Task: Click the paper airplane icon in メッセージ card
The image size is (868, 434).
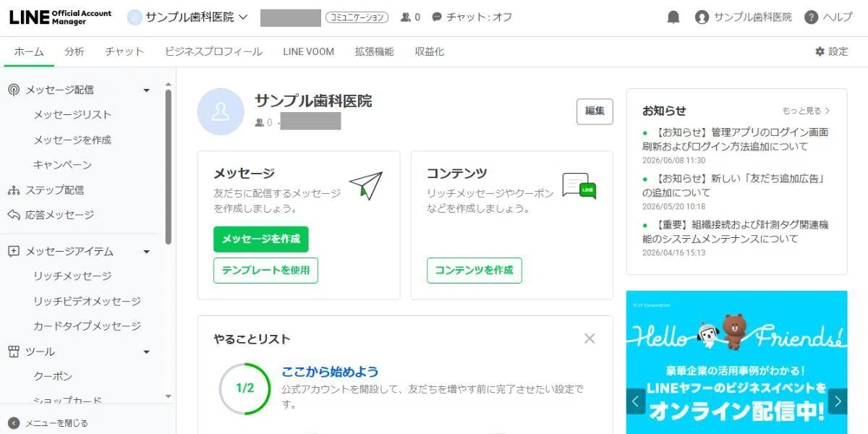Action: click(366, 185)
